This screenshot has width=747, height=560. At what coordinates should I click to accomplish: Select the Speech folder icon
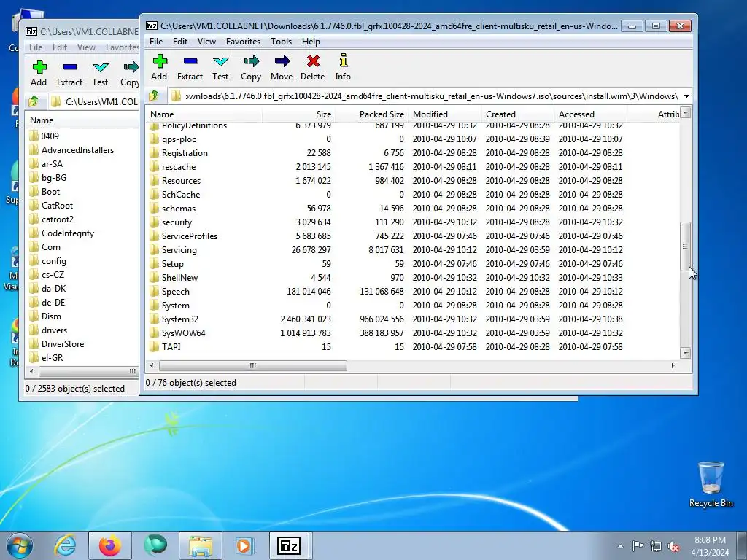point(154,292)
